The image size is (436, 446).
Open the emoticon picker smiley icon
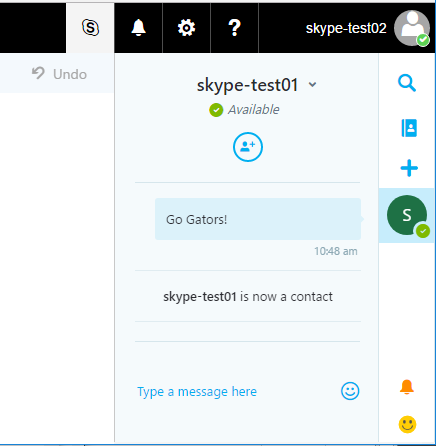350,391
